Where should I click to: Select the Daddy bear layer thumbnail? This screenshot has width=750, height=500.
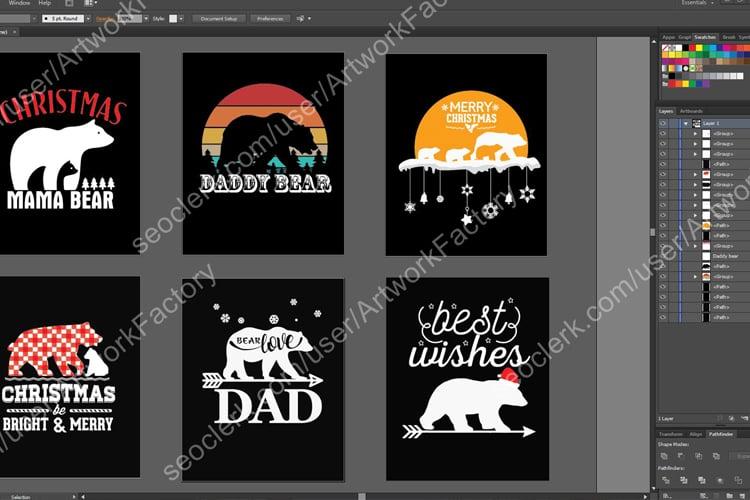706,256
